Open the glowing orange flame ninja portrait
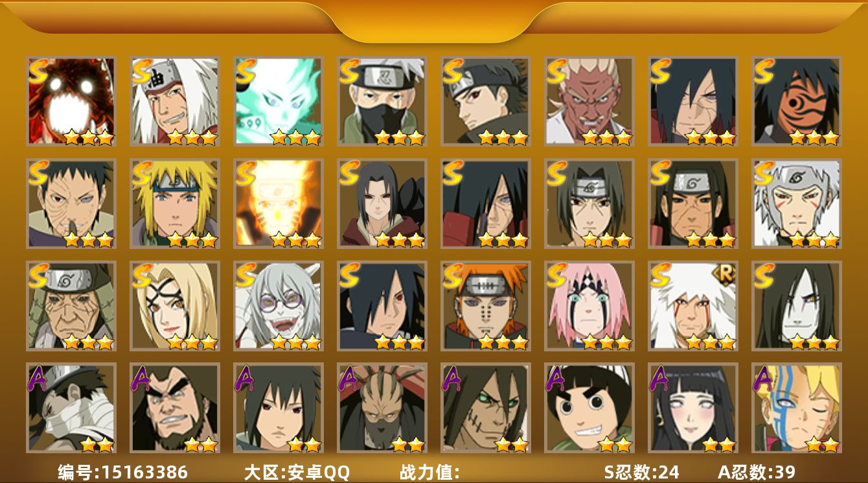The width and height of the screenshot is (868, 483). coord(279,204)
